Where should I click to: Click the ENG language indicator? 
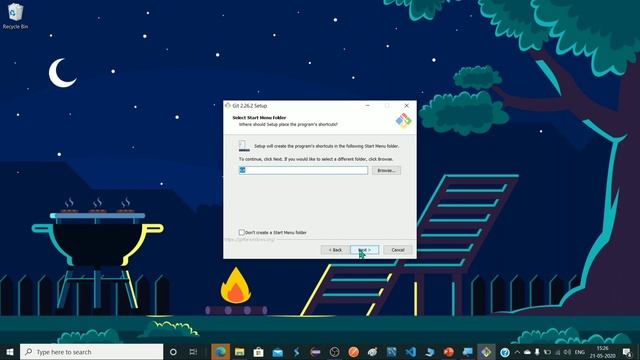(x=580, y=352)
